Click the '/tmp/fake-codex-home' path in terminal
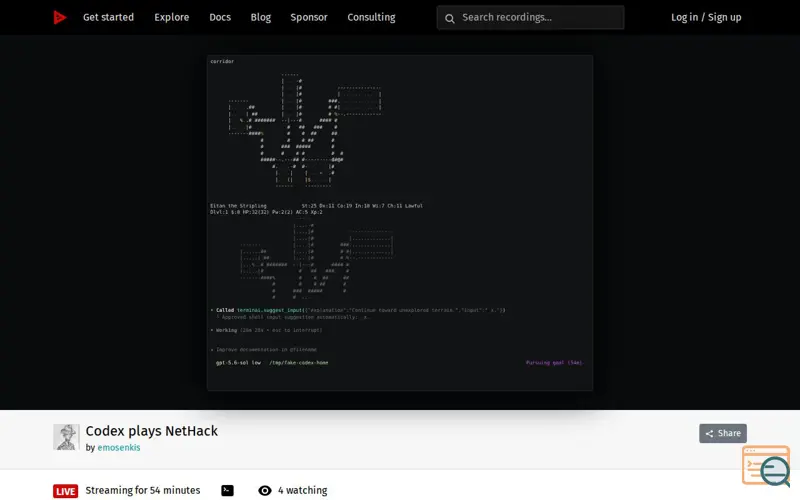The width and height of the screenshot is (800, 500). [299, 363]
